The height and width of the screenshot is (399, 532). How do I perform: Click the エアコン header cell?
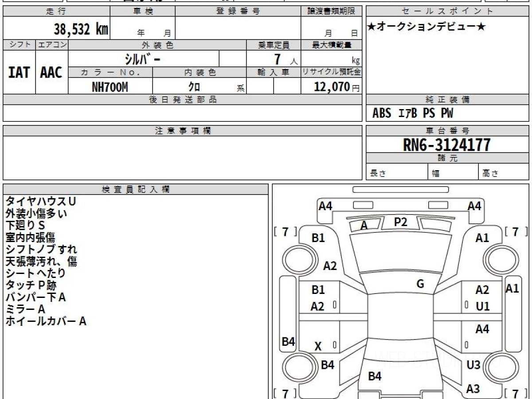coord(52,45)
